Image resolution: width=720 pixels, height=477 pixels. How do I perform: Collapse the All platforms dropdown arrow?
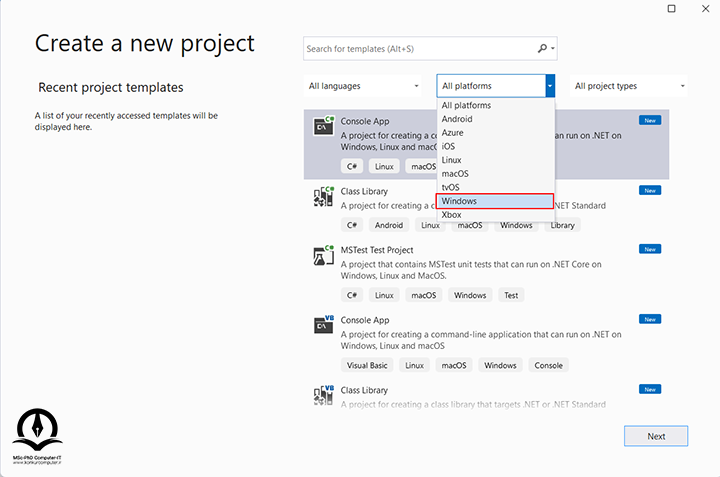(550, 86)
